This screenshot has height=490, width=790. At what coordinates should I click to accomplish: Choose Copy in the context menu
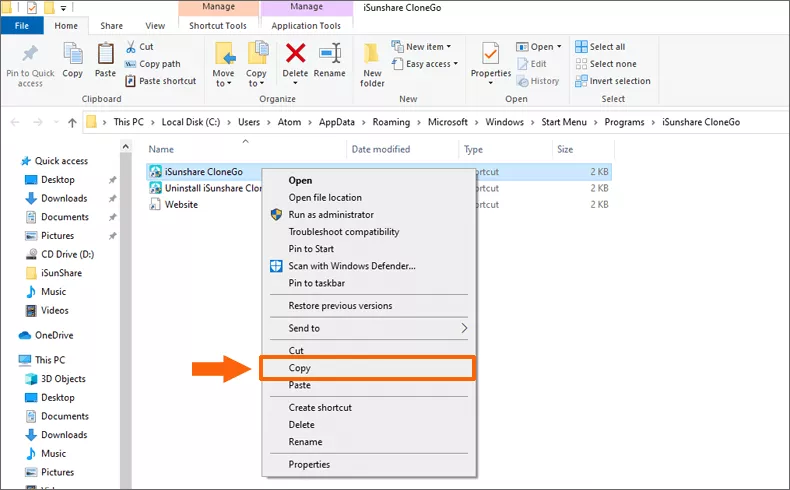pyautogui.click(x=300, y=368)
